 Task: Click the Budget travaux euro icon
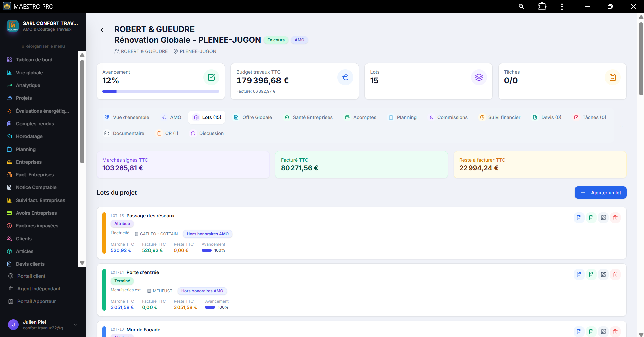345,77
